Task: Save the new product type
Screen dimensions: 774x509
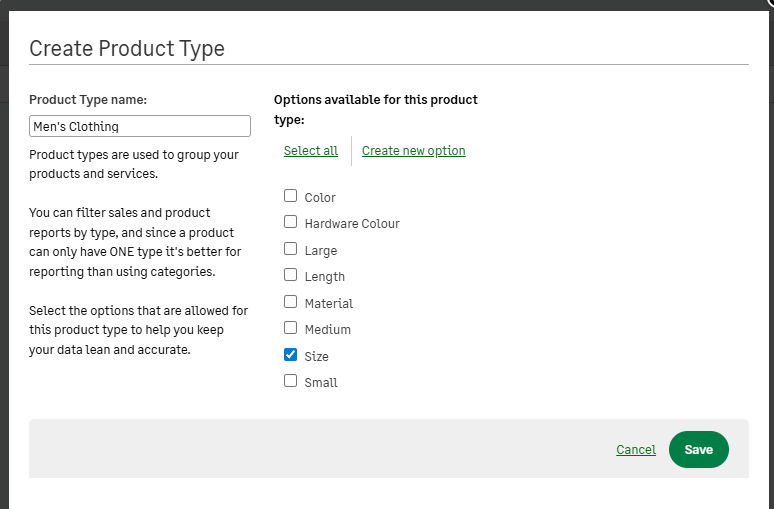Action: 698,449
